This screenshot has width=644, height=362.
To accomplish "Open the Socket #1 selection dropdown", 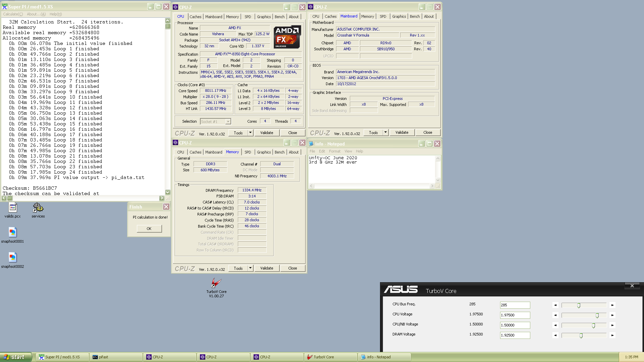I will [228, 122].
